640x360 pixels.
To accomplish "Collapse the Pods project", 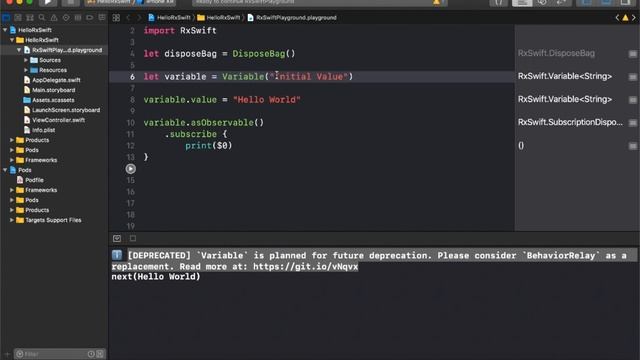I will click(x=5, y=170).
